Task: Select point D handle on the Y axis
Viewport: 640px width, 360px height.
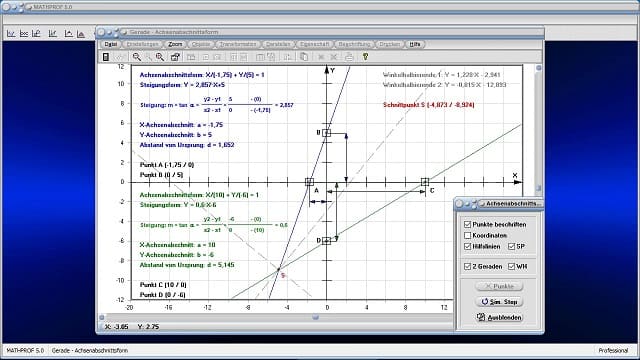Action: (x=327, y=241)
